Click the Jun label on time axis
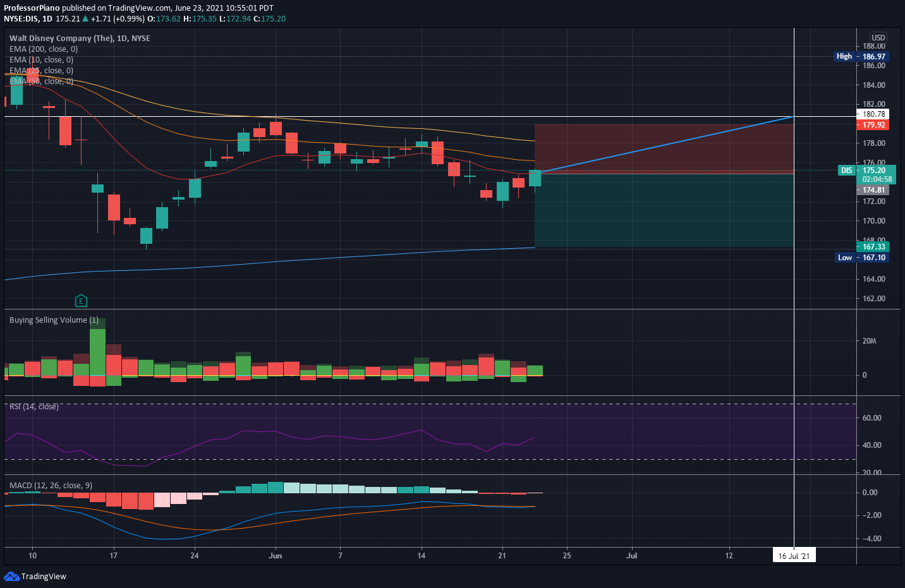The width and height of the screenshot is (905, 588). click(275, 556)
